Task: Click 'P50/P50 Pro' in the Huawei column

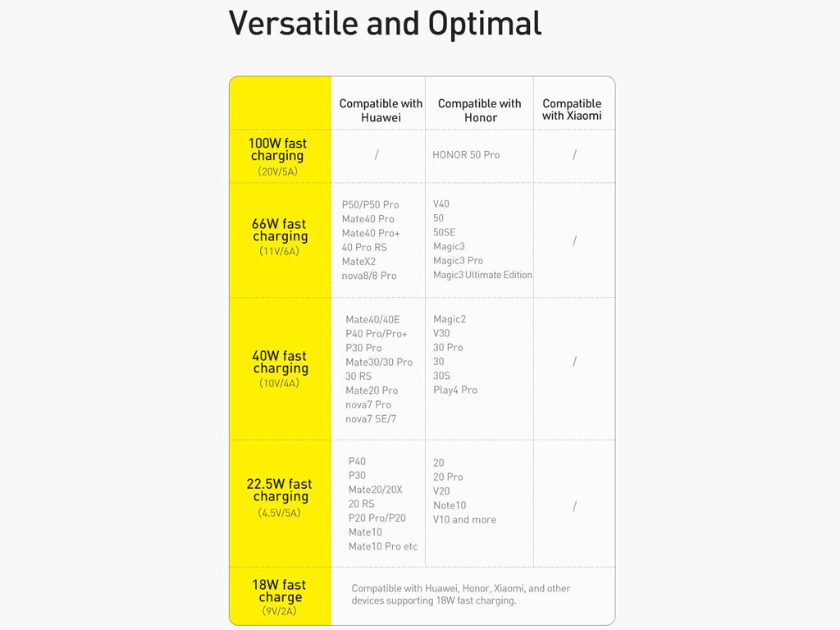Action: coord(371,205)
